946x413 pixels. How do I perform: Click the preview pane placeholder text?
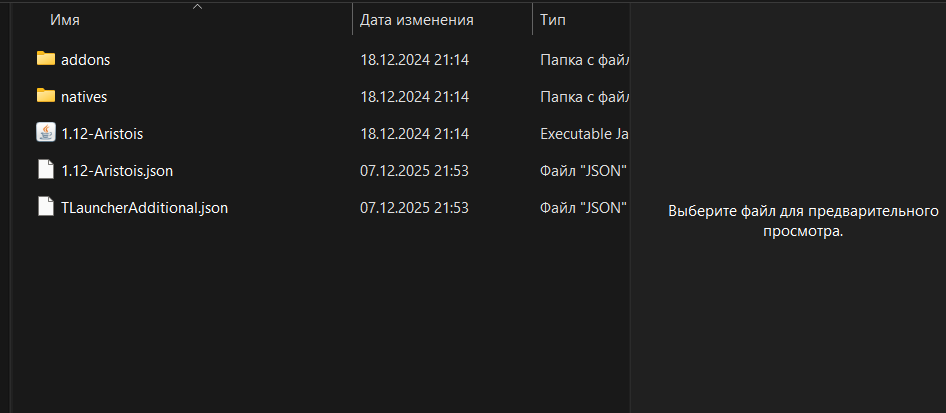803,221
